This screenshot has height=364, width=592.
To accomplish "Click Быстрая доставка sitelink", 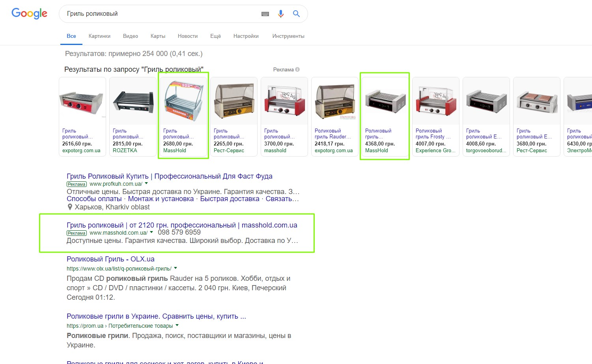I will click(230, 199).
